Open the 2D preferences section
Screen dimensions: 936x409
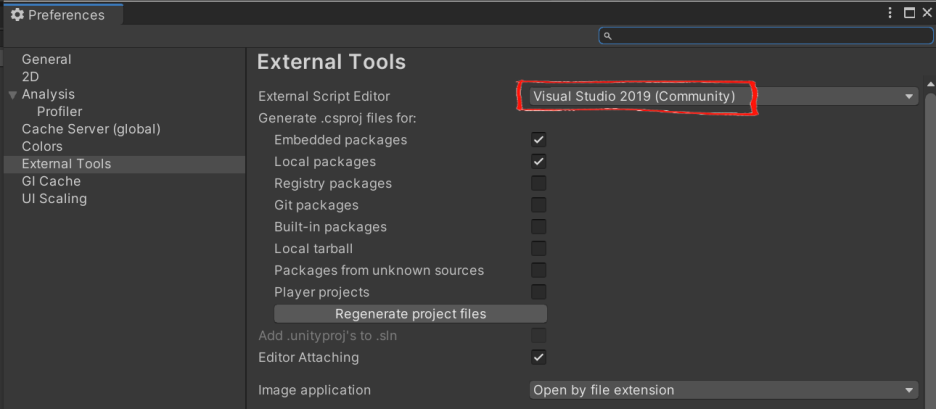[30, 77]
